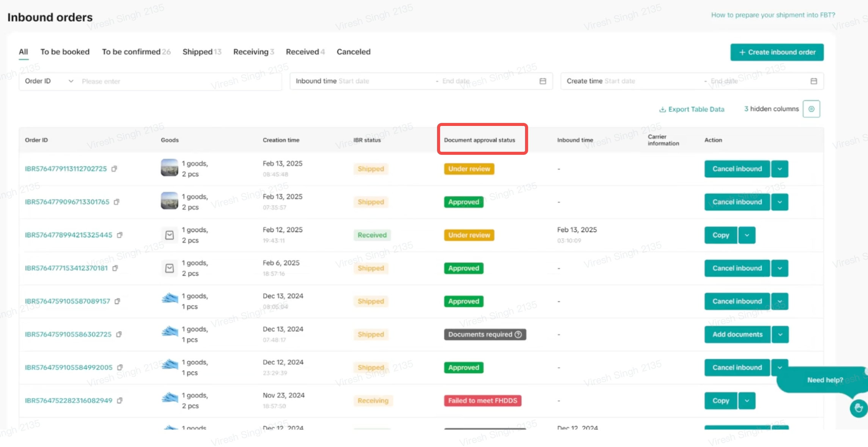Click Export Table Data download icon
The image size is (868, 447).
(662, 110)
